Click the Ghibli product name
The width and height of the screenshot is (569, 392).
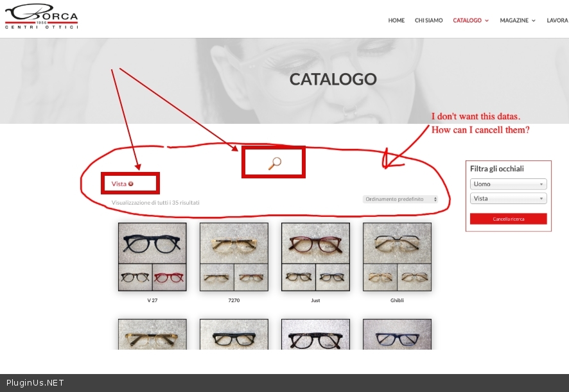pos(397,300)
